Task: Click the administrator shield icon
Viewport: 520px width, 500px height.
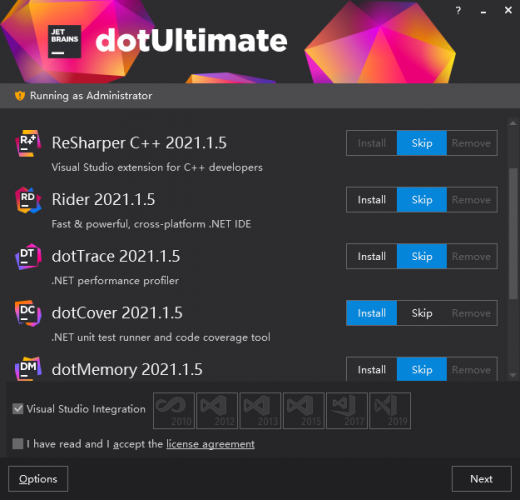Action: pyautogui.click(x=20, y=96)
